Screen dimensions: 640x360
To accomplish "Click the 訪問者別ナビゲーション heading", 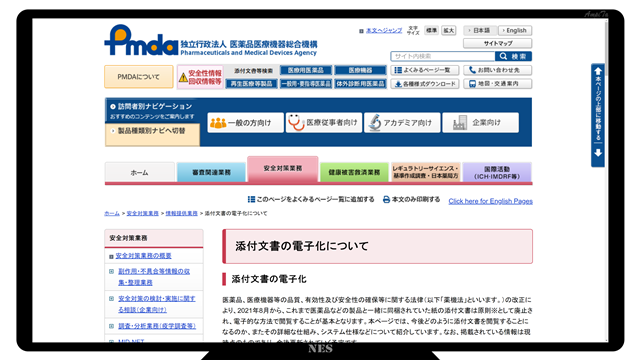I will (x=155, y=107).
